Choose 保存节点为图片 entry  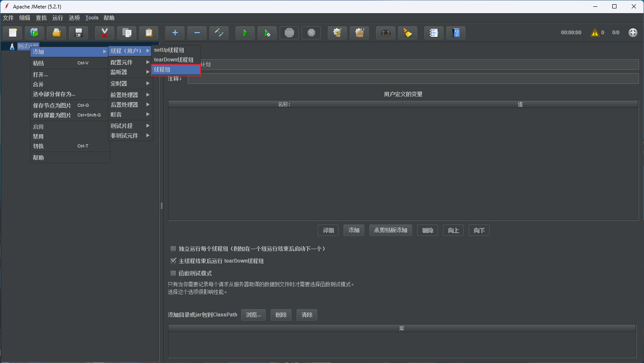click(70, 105)
